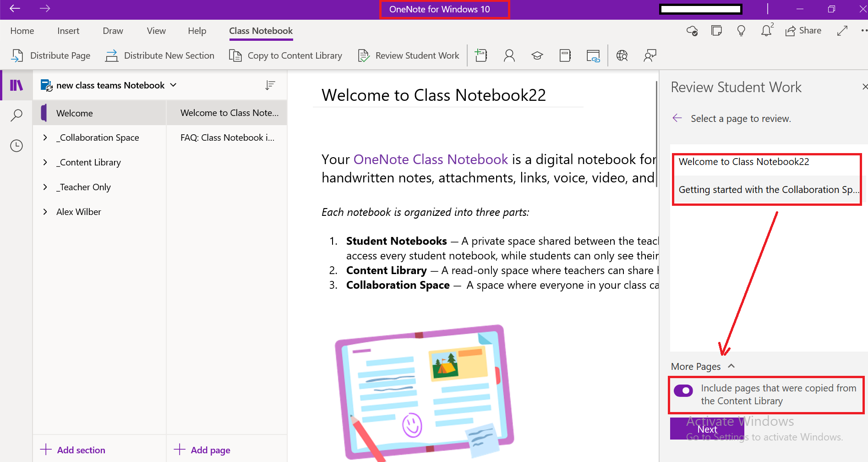The image size is (868, 462).
Task: Click the globe professional development icon
Action: point(622,55)
